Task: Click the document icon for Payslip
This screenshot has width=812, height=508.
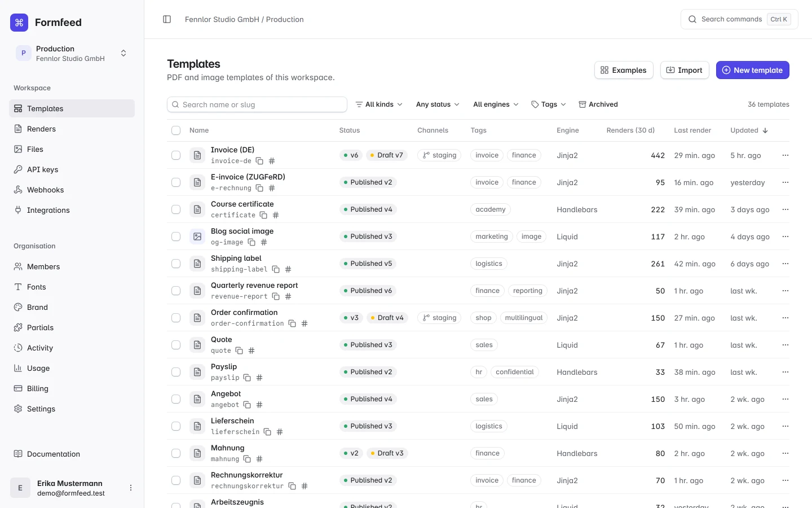Action: [197, 372]
